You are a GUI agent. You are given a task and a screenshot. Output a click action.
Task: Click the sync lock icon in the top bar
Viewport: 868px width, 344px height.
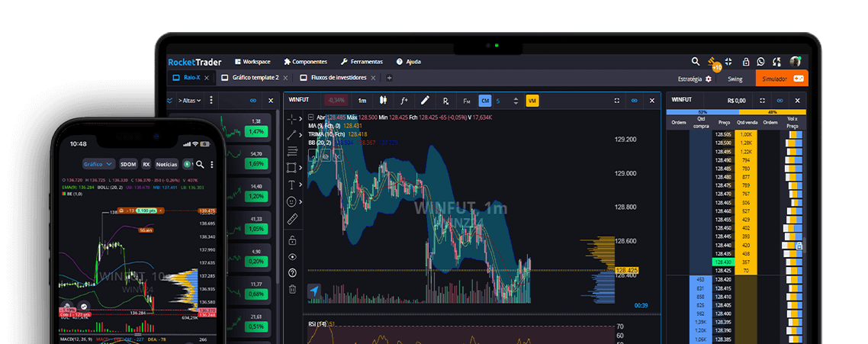pos(777,62)
